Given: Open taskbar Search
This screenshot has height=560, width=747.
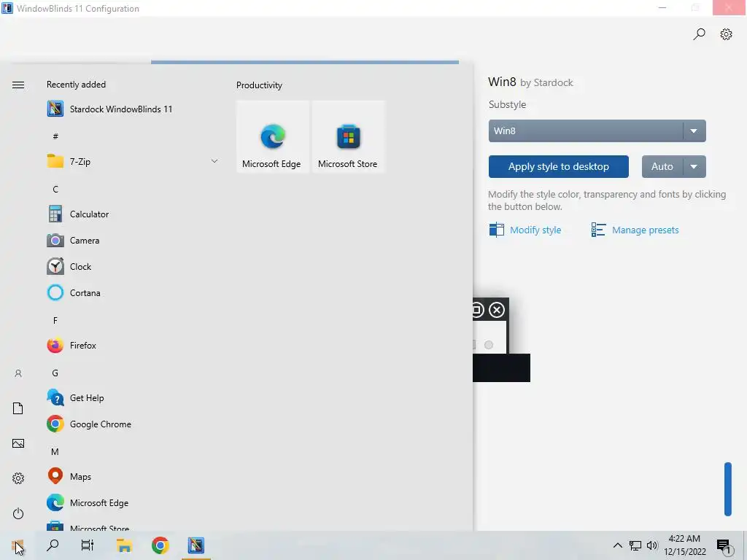Looking at the screenshot, I should pyautogui.click(x=53, y=545).
